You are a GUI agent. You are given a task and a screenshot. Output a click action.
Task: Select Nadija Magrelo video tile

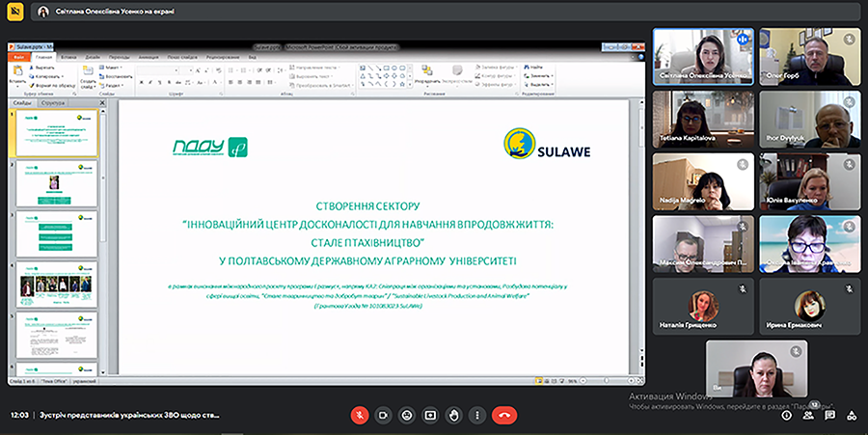coord(703,181)
